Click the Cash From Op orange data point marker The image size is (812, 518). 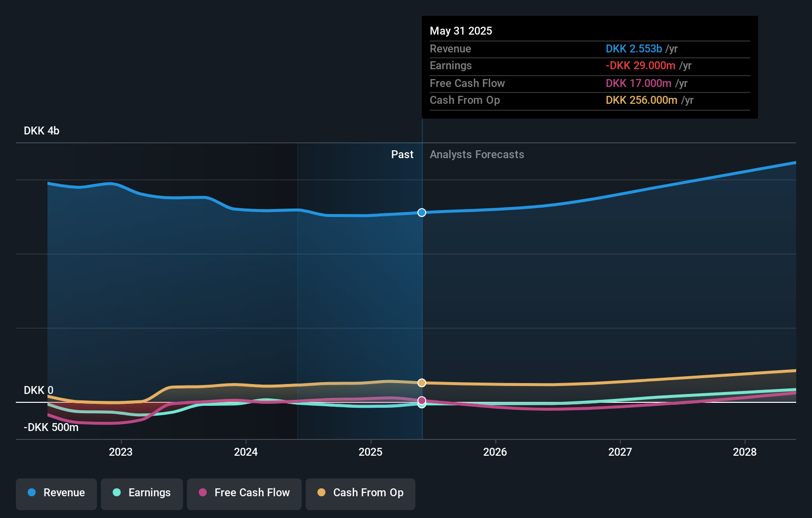[x=422, y=383]
